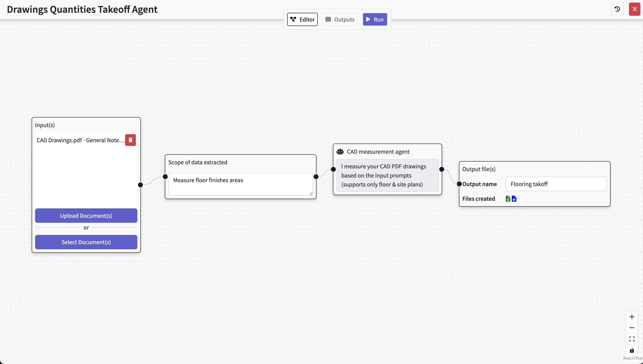Close the agent window
The width and height of the screenshot is (643, 364).
pos(634,9)
